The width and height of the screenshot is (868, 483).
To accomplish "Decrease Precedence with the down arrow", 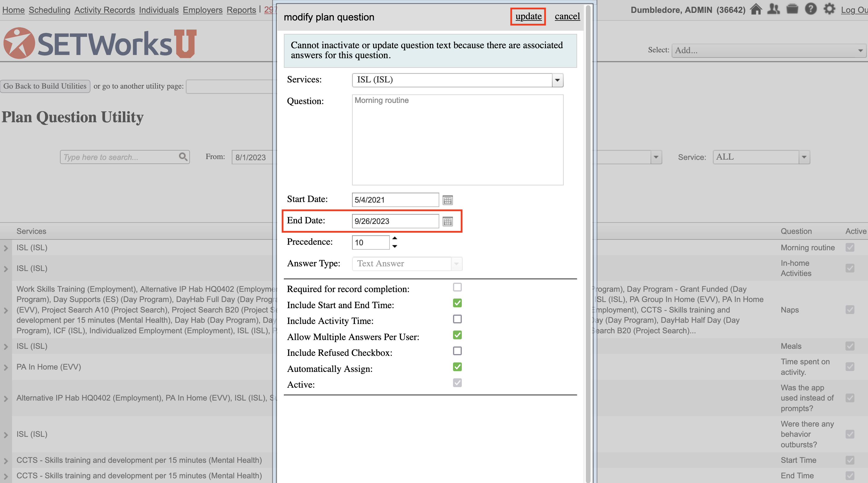I will click(394, 246).
